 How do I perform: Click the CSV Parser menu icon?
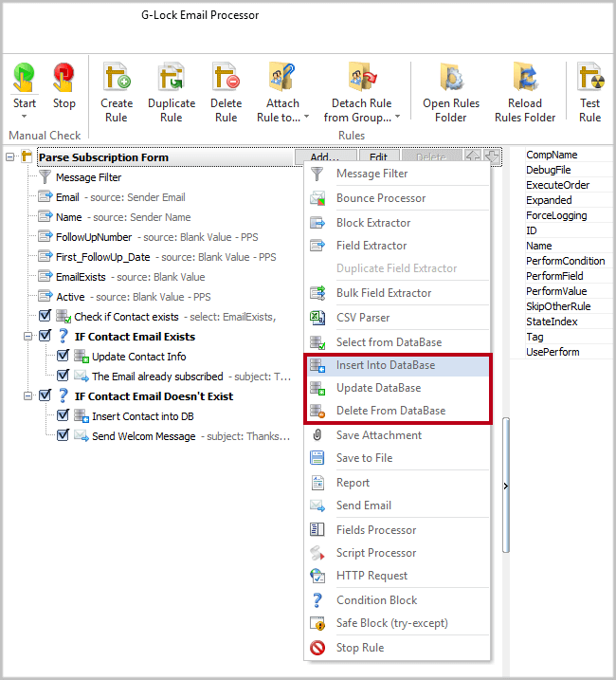tap(317, 318)
